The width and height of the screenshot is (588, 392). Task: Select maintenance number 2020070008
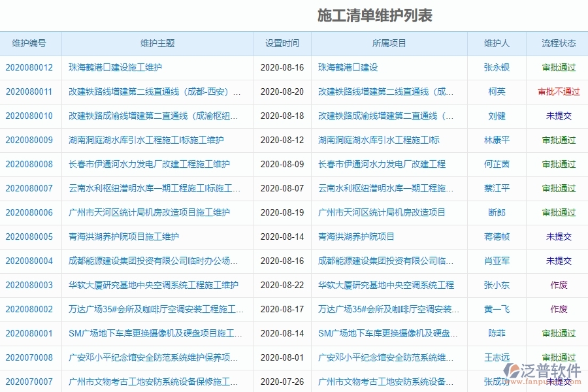(29, 357)
